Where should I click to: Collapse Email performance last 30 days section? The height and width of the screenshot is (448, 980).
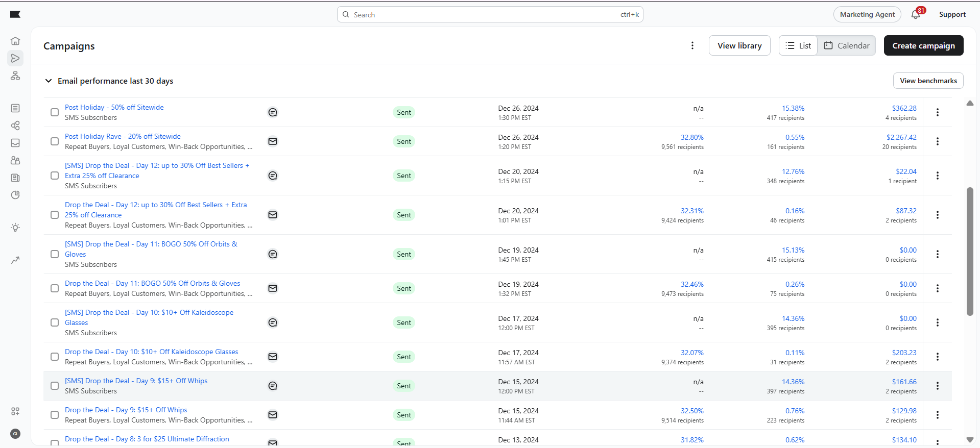[49, 81]
